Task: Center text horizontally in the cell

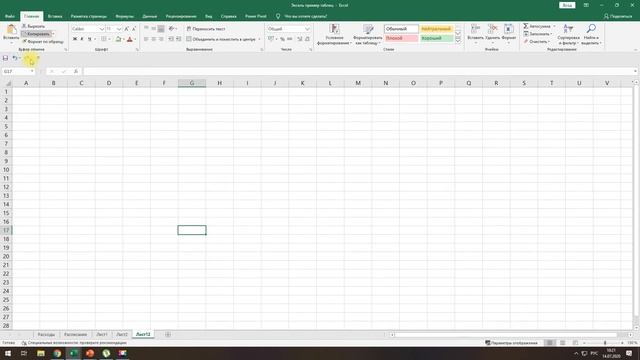Action: pos(153,39)
